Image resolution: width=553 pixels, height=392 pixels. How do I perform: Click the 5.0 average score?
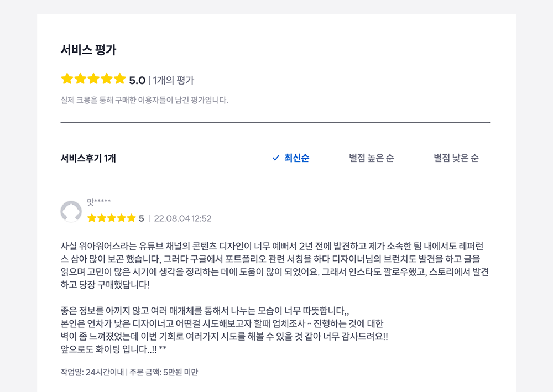pyautogui.click(x=137, y=80)
